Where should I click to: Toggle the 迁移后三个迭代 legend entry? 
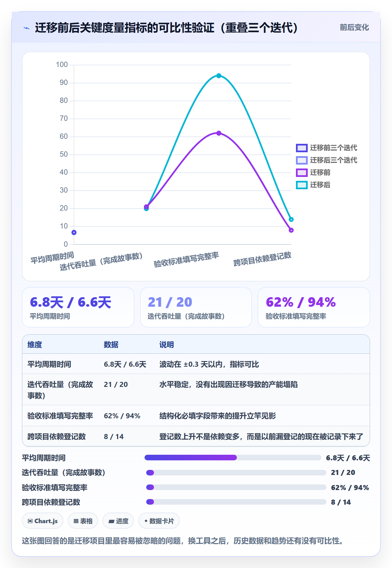click(x=326, y=160)
